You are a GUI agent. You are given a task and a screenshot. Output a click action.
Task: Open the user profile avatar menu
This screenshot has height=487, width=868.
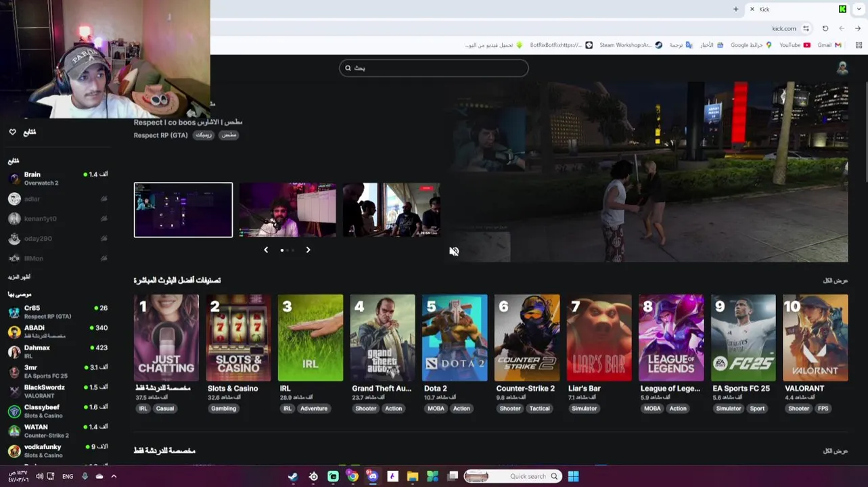click(x=842, y=68)
